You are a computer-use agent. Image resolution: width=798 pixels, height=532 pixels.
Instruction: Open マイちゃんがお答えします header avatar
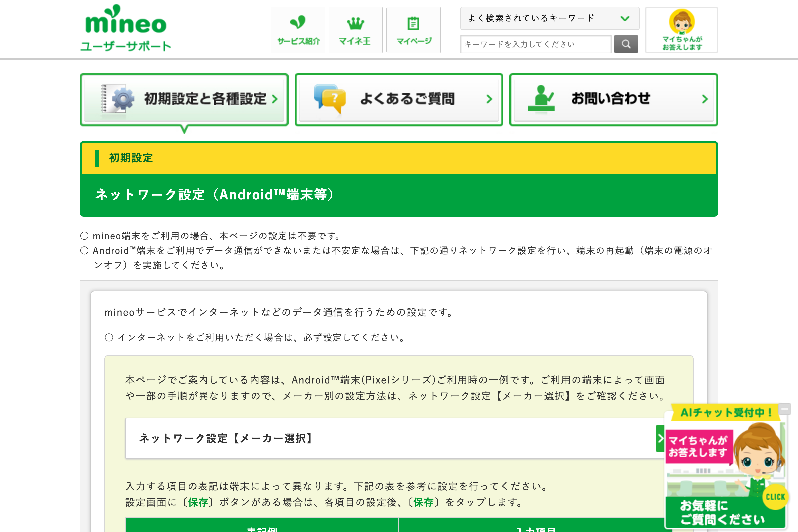(682, 30)
